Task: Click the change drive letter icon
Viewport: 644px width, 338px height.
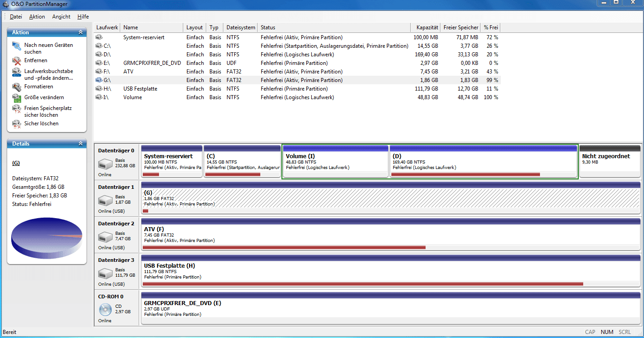Action: click(17, 72)
